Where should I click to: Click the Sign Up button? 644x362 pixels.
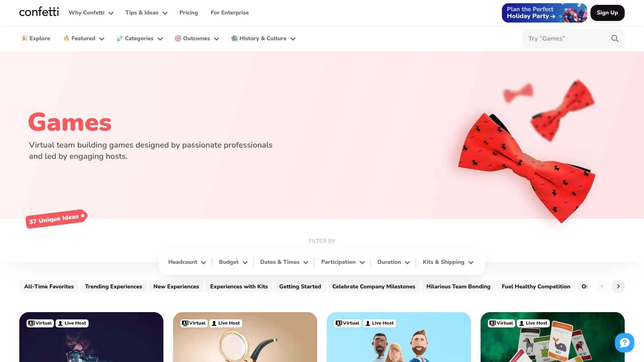point(607,13)
